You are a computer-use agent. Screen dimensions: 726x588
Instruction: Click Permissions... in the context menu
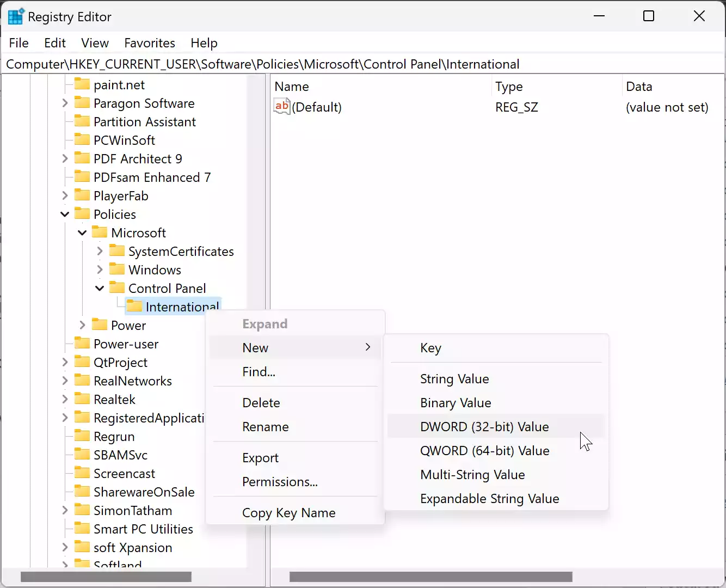coord(280,482)
